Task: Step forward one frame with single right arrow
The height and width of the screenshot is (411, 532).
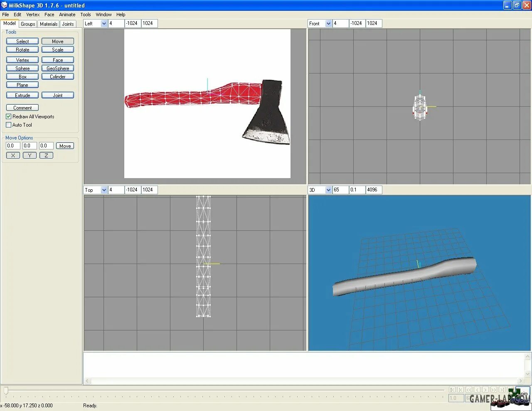Action: point(485,389)
